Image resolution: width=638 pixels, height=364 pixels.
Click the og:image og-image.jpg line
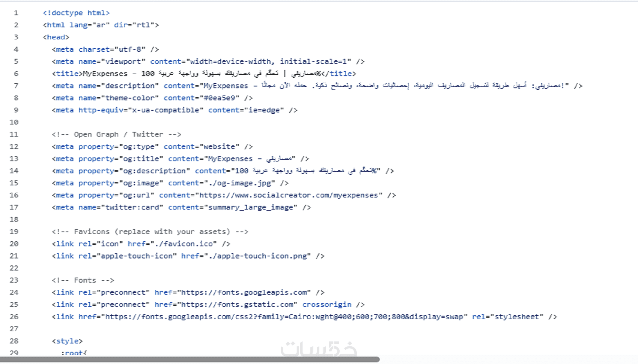coord(170,183)
